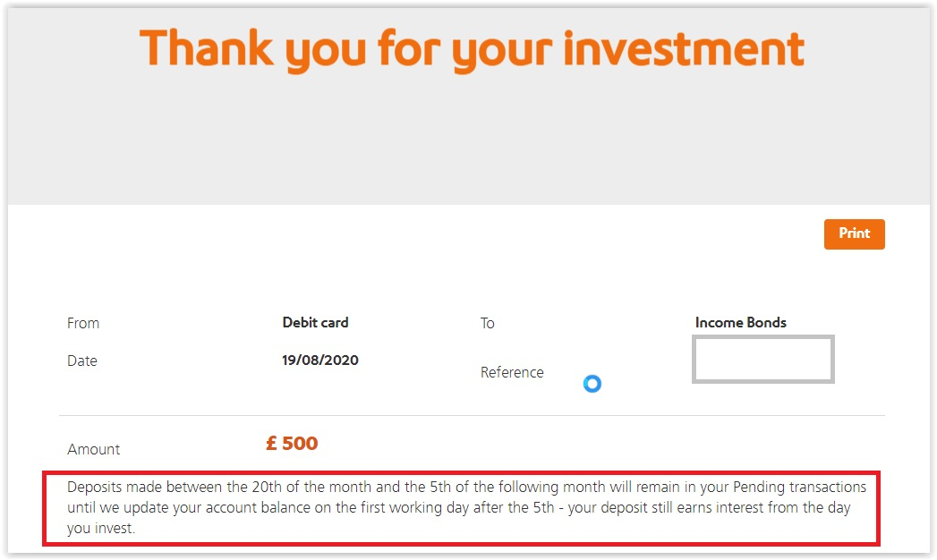
Task: Select the 19/08/2020 date value
Action: (x=320, y=361)
